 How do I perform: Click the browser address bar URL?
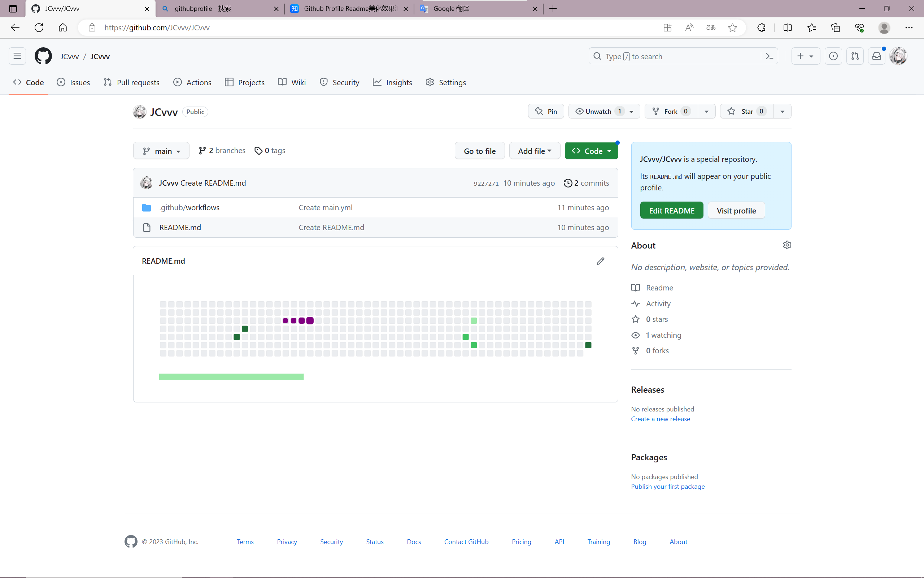157,27
